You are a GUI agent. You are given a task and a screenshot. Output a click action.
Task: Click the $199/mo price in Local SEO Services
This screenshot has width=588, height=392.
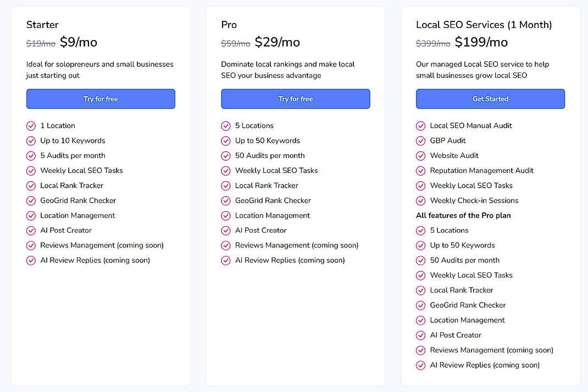(x=481, y=42)
